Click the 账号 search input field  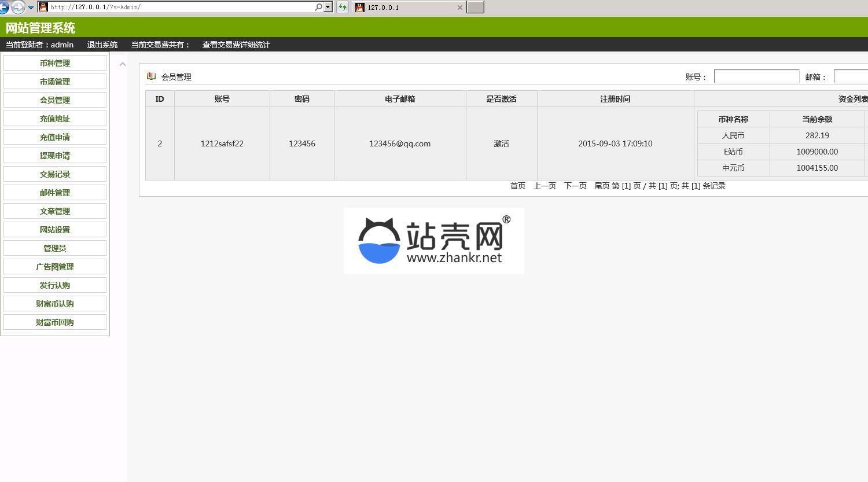(756, 76)
